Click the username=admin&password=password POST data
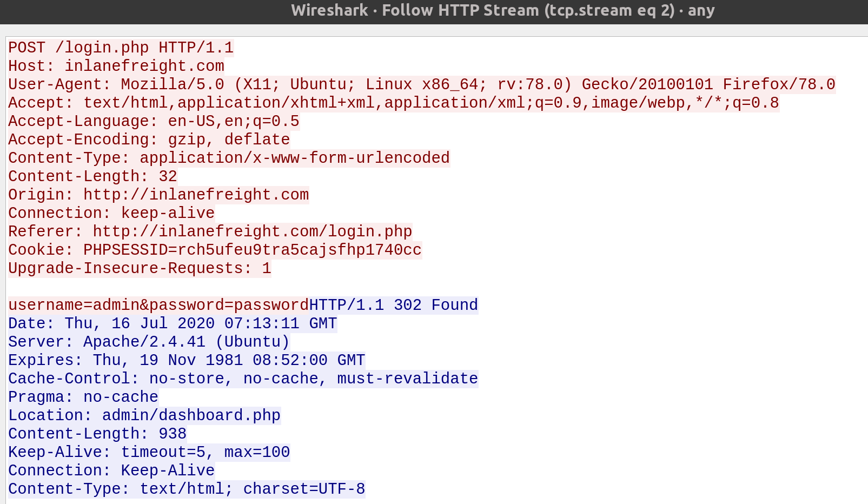 (x=158, y=305)
